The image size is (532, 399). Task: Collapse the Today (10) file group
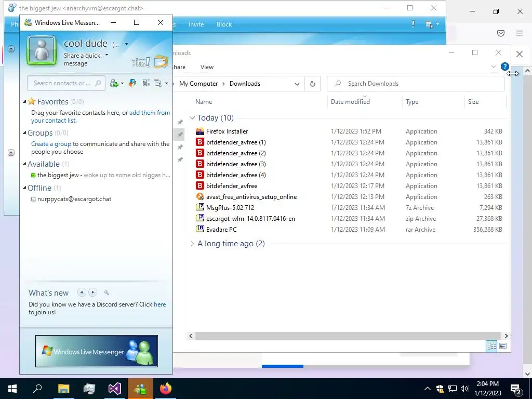pyautogui.click(x=192, y=118)
